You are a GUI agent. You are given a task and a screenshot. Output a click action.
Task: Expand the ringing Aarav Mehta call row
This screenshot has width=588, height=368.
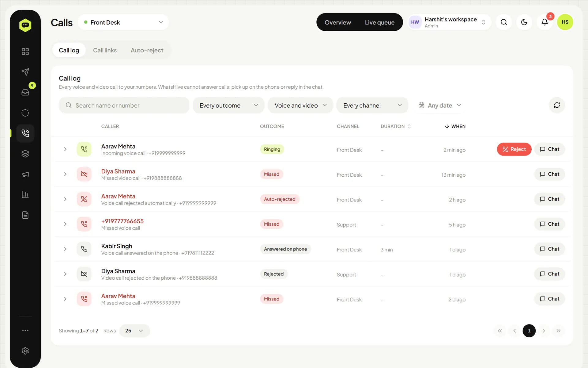tap(65, 149)
